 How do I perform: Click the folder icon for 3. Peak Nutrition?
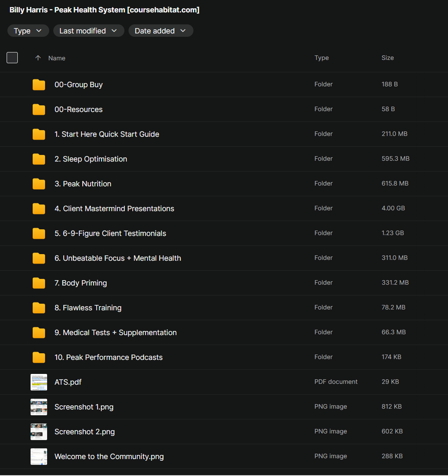click(39, 184)
